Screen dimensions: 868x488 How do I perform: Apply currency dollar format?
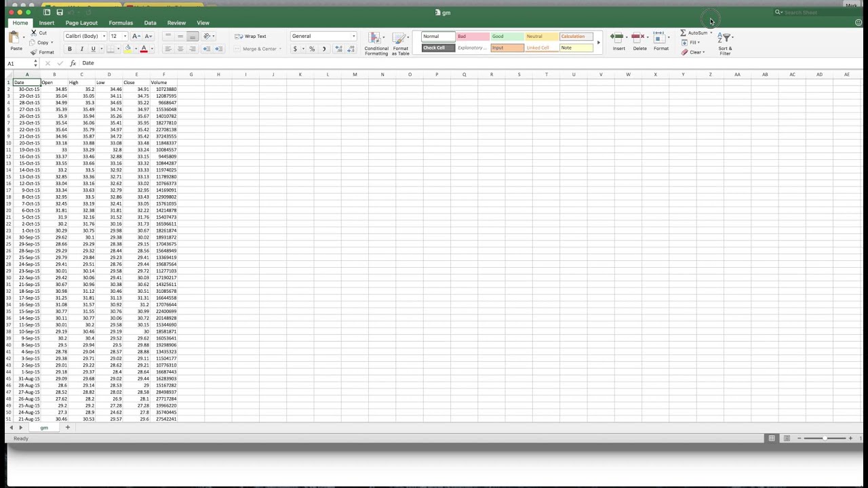[295, 49]
